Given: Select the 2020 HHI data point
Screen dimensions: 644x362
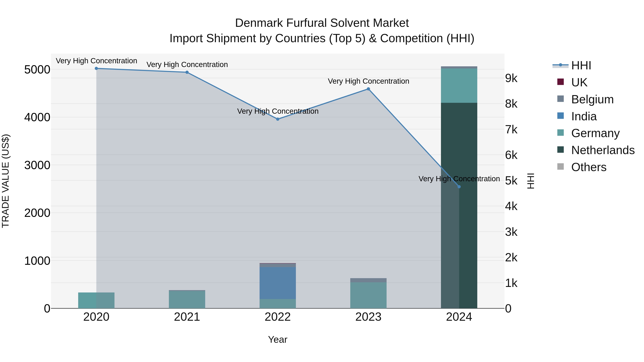Looking at the screenshot, I should 96,68.
